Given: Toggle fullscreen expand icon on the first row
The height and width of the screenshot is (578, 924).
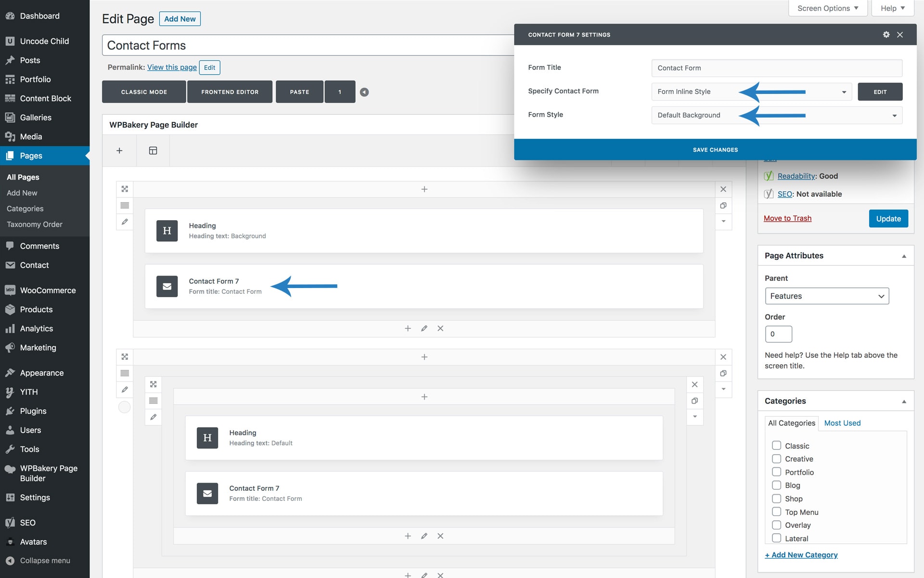Looking at the screenshot, I should (125, 189).
